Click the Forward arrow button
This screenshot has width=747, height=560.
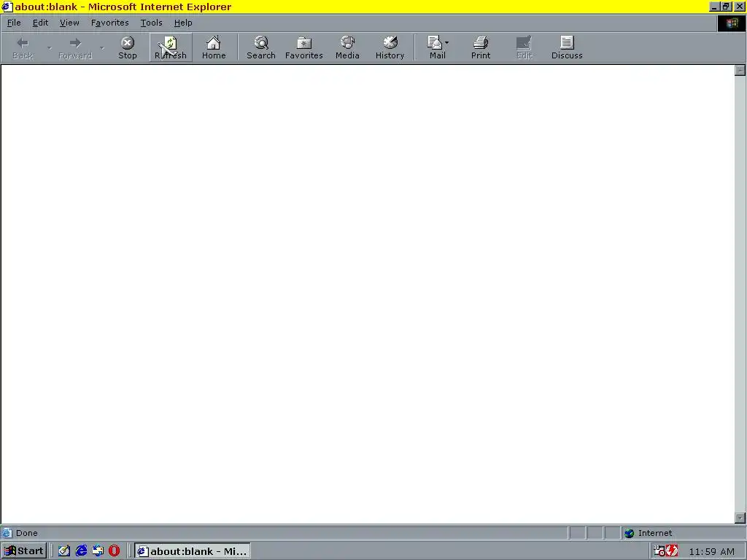click(x=75, y=47)
